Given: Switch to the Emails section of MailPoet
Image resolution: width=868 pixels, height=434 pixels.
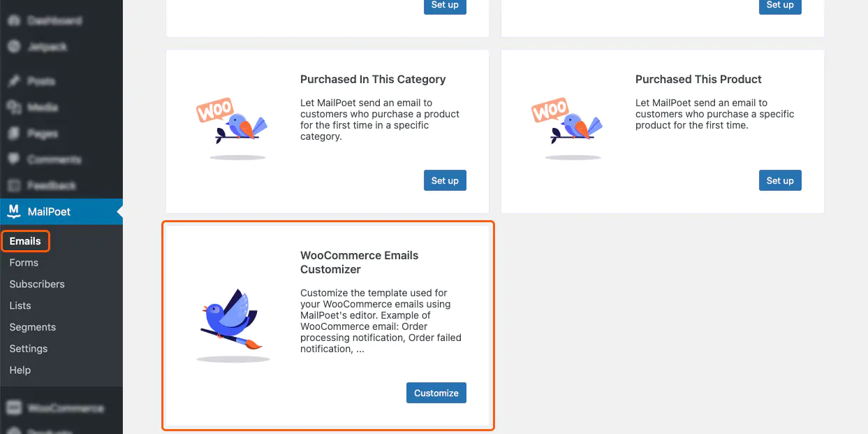Looking at the screenshot, I should (25, 240).
